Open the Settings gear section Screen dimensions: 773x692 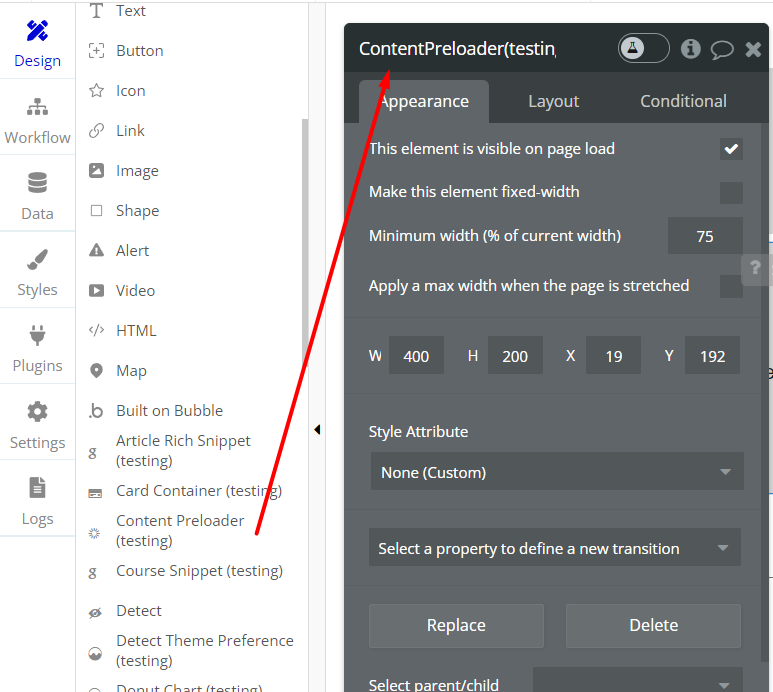37,426
